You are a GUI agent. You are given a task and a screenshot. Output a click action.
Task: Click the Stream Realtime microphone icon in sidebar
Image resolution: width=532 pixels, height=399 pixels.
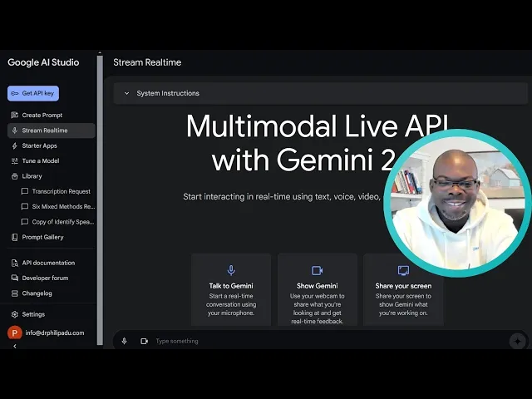click(15, 131)
